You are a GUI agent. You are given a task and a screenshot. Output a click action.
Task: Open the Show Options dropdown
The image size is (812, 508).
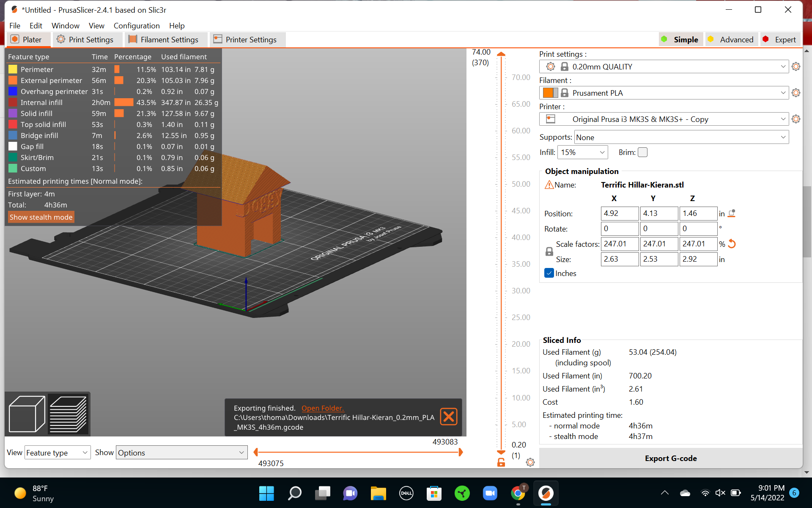click(x=182, y=453)
